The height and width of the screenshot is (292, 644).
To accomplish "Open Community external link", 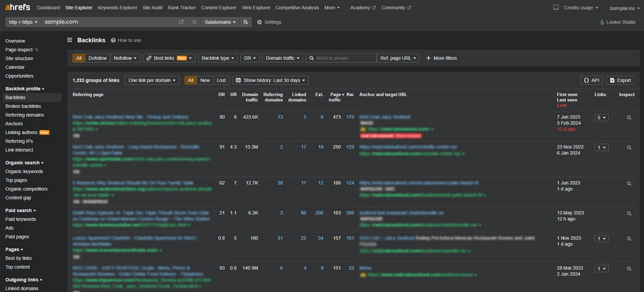I will coord(396,8).
